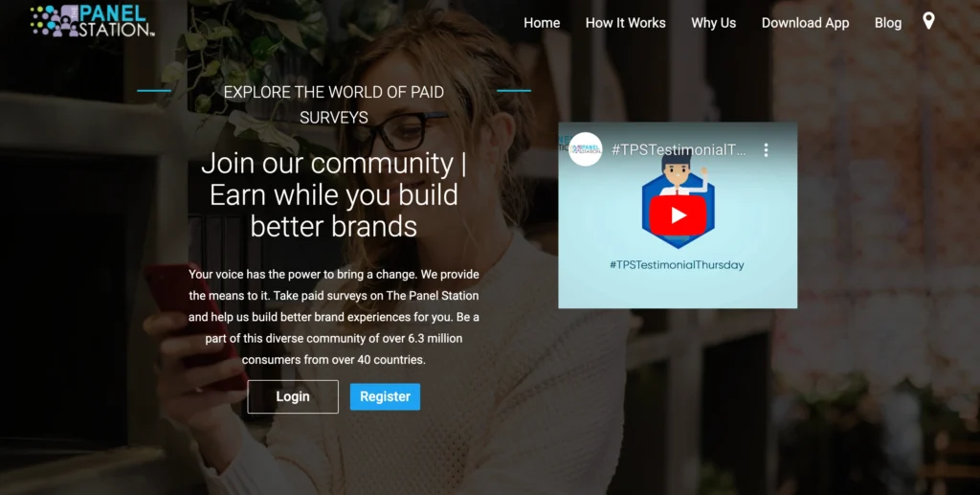Click the blue Register button

click(x=385, y=397)
